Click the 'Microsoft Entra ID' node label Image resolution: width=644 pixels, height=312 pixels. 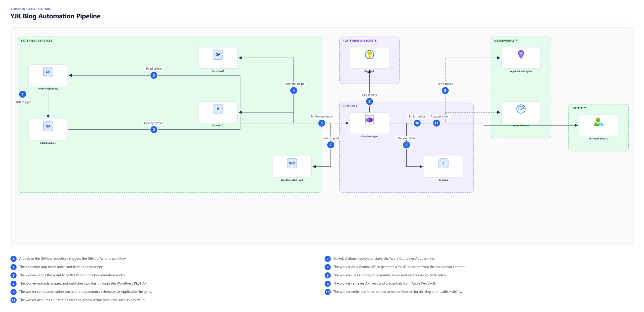598,139
